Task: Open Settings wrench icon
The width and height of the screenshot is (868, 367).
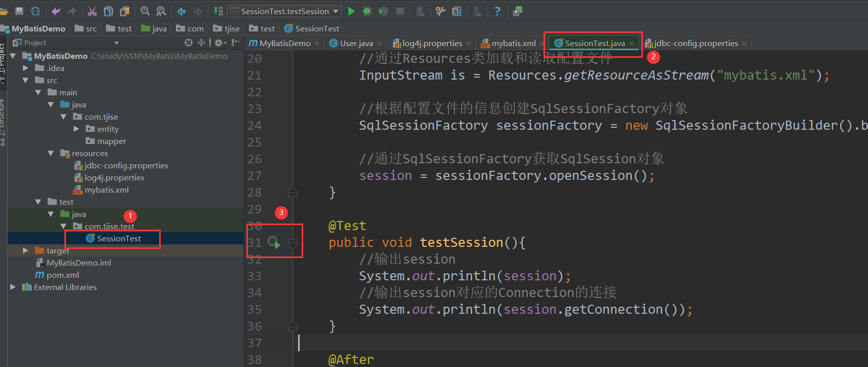Action: 441,11
